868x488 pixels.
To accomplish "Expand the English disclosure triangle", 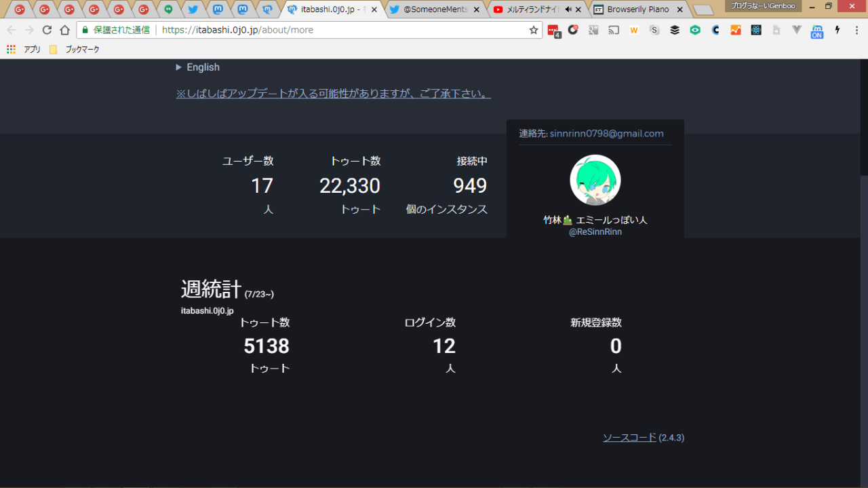I will click(179, 67).
